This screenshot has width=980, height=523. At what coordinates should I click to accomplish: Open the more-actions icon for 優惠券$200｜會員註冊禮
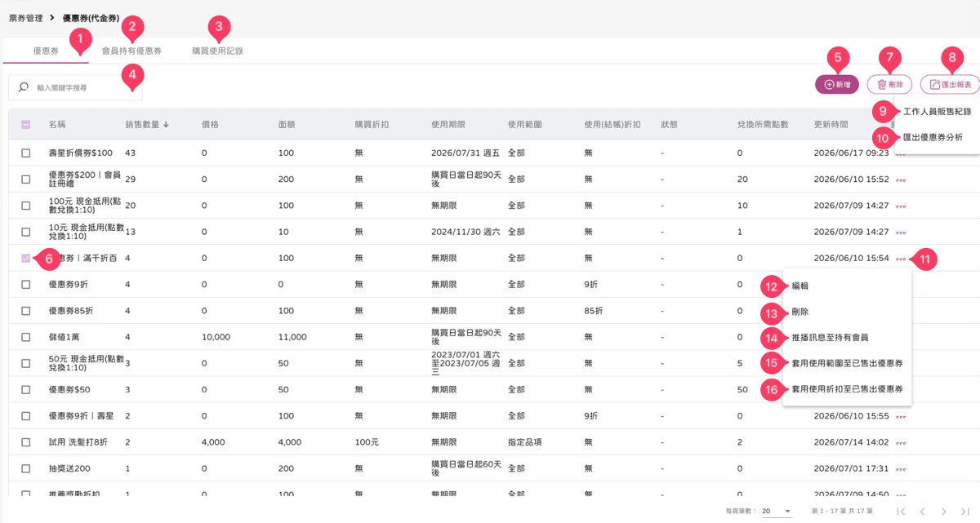[x=901, y=180]
